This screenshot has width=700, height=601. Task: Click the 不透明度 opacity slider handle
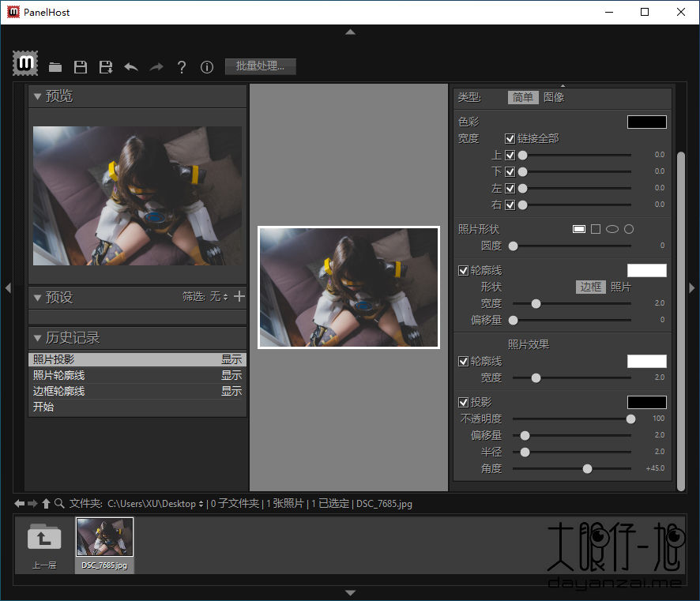(x=630, y=419)
